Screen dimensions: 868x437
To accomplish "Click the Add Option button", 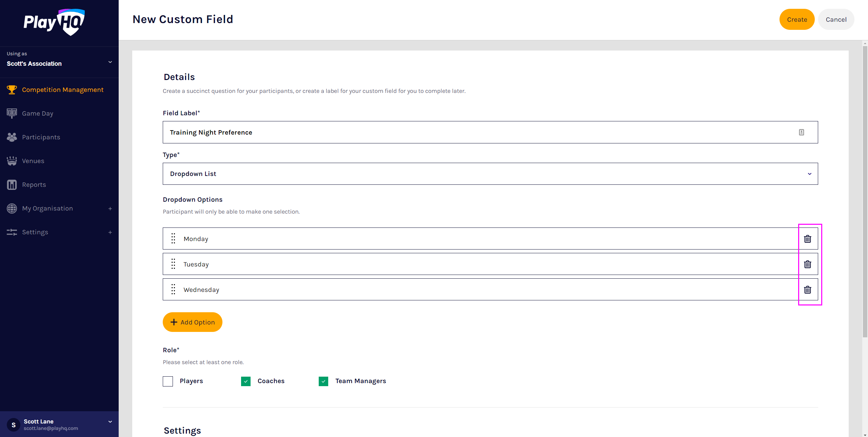I will [x=192, y=322].
